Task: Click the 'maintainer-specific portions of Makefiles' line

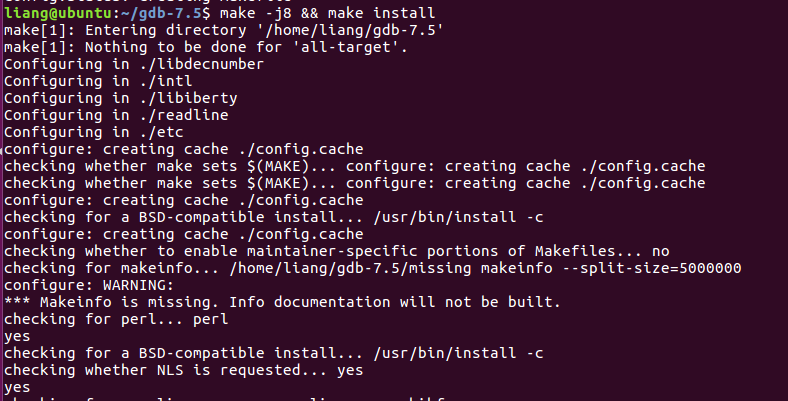Action: [337, 252]
